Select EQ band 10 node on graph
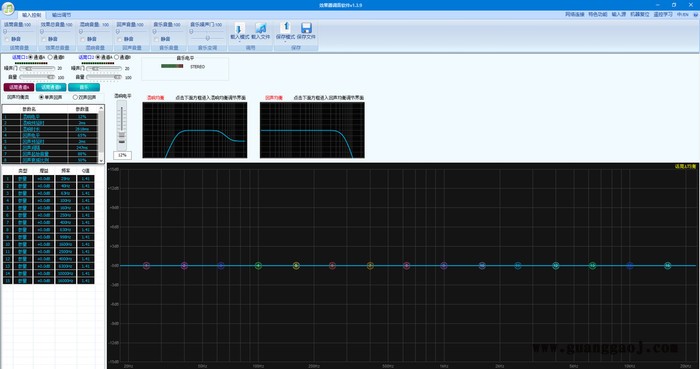 click(x=482, y=265)
